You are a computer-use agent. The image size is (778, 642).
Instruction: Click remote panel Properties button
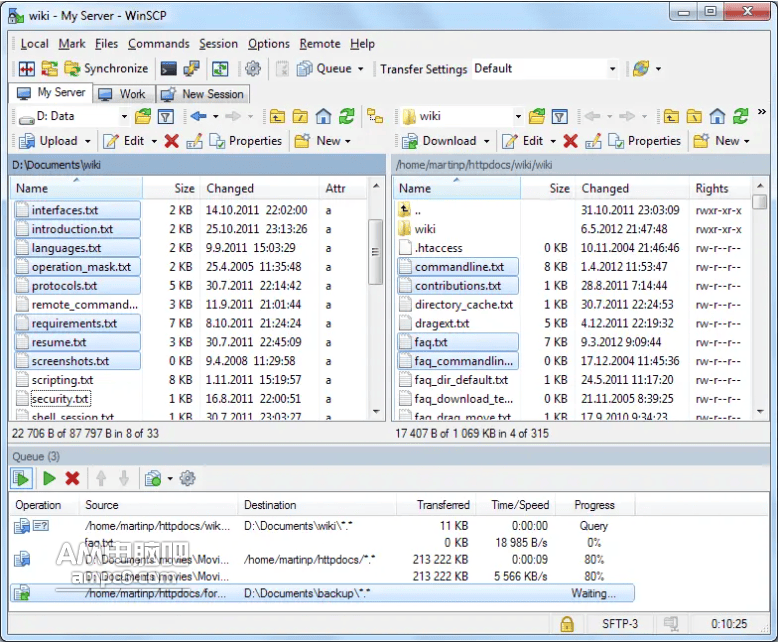point(644,141)
